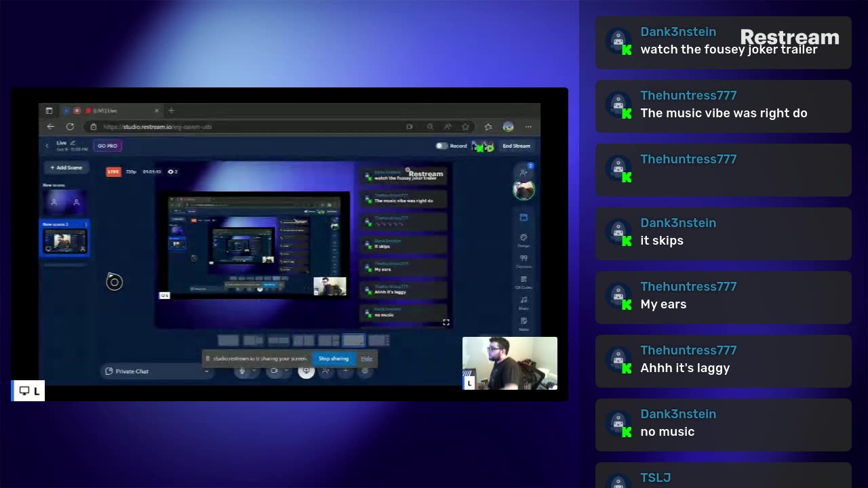Click the add guest button in bottom bar
Screen dimensions: 868x488
point(325,371)
